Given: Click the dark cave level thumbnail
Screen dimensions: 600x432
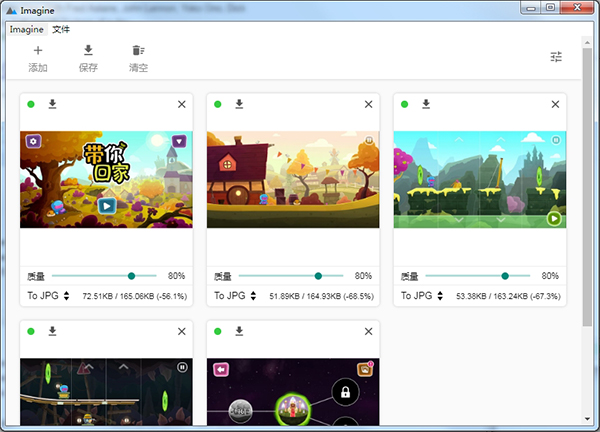Looking at the screenshot, I should (106, 392).
